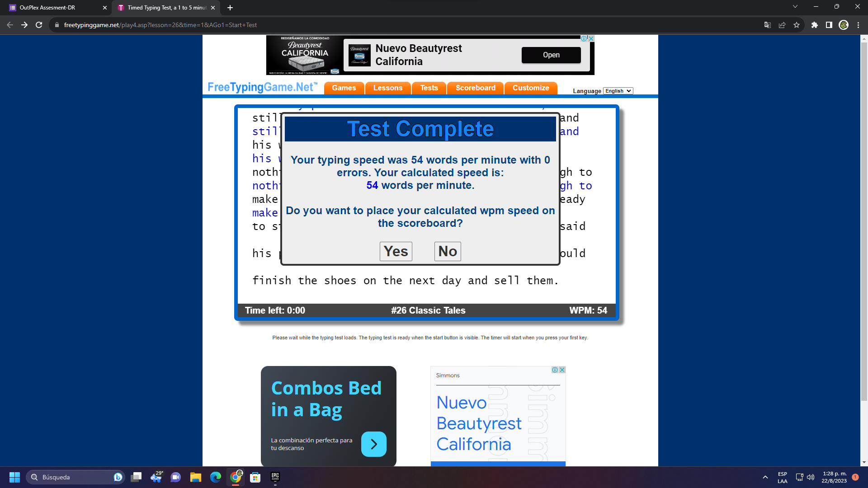Image resolution: width=868 pixels, height=488 pixels.
Task: Click Open on Beautyrest ad banner
Action: [551, 55]
